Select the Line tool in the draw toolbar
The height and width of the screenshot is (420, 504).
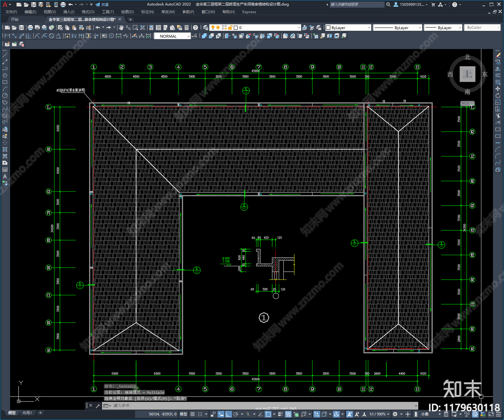pos(5,55)
